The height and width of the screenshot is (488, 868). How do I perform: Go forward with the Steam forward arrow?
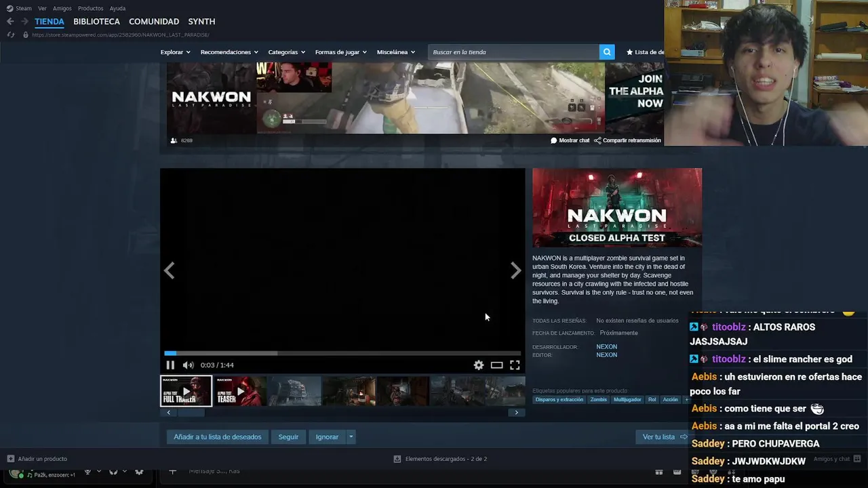click(x=24, y=22)
